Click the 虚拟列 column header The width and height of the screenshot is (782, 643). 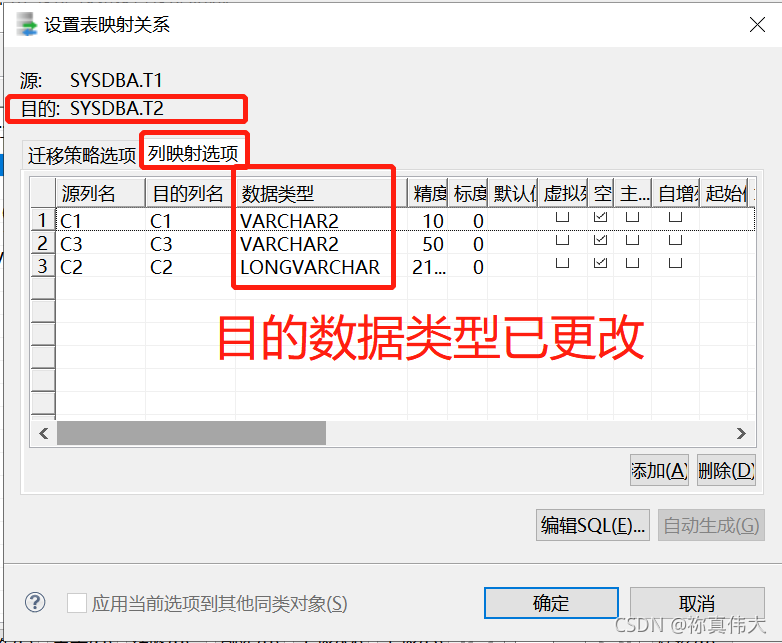[x=563, y=193]
